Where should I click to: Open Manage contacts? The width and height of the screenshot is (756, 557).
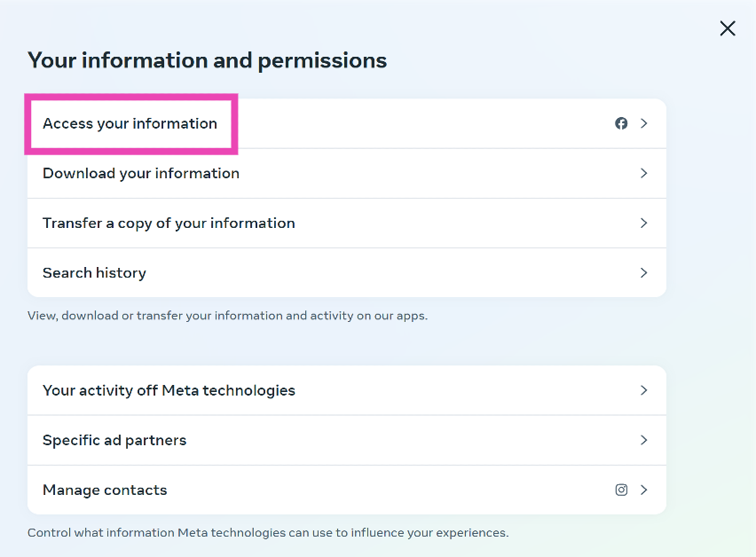[x=105, y=490]
